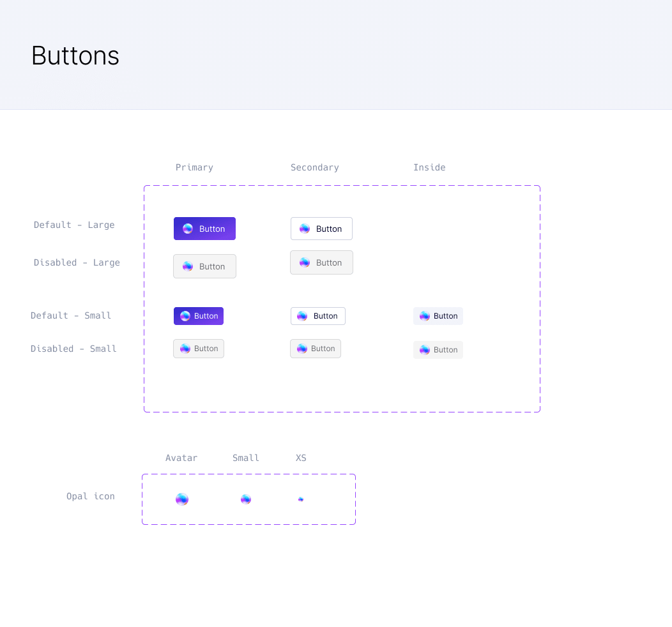Click the Buttons page heading
This screenshot has width=672, height=627.
75,56
